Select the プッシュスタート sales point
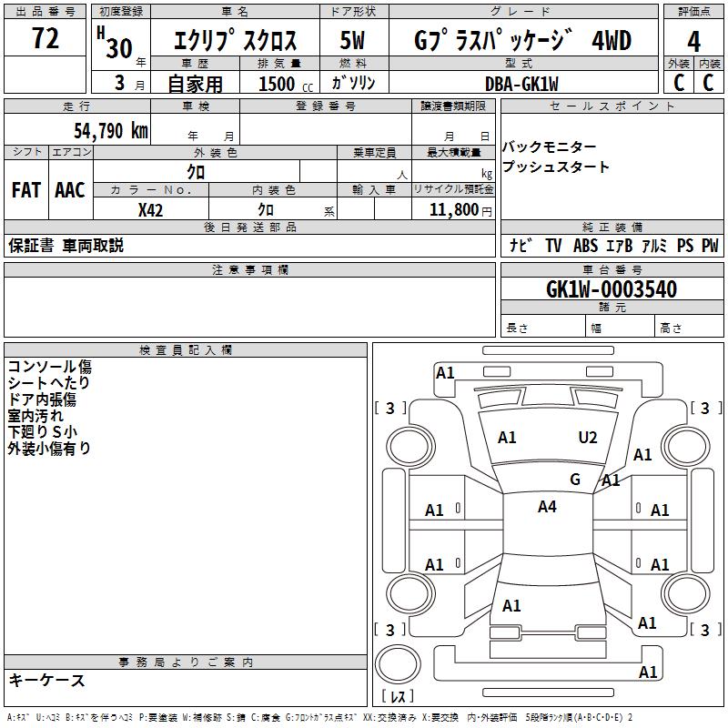Screen dimensions: 728x728 click(555, 167)
